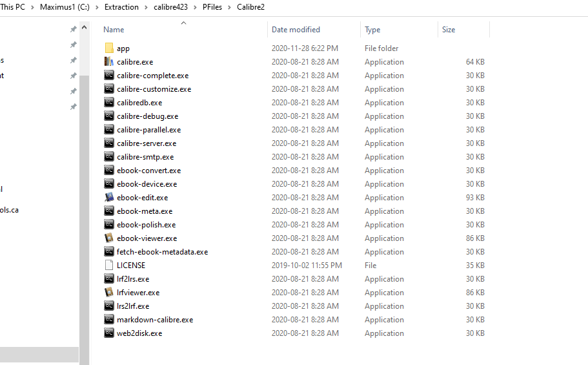This screenshot has height=365, width=588.
Task: Click the markdown-calibre.exe console icon
Action: (108, 319)
